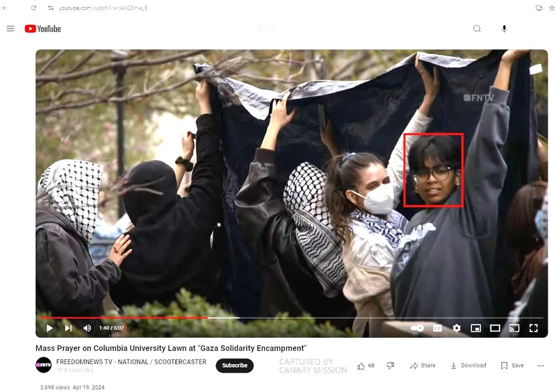
Task: Open video settings gear menu
Action: 457,328
